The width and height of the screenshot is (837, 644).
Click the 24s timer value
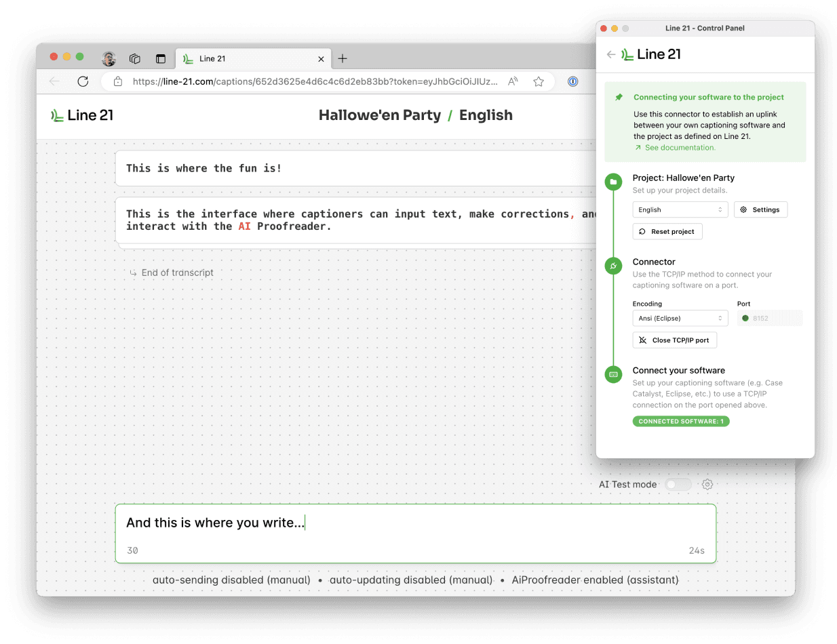(x=697, y=550)
